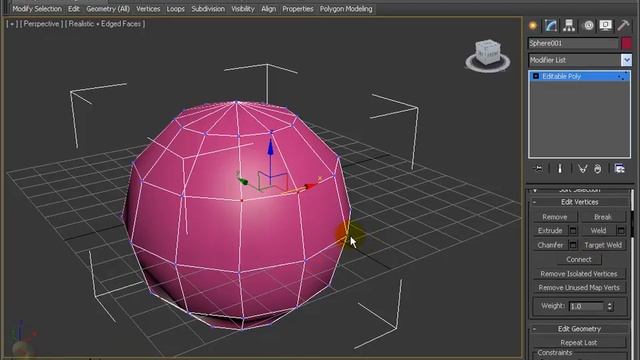
Task: Click the green Y-axis gizmo arrow
Action: coord(243,182)
